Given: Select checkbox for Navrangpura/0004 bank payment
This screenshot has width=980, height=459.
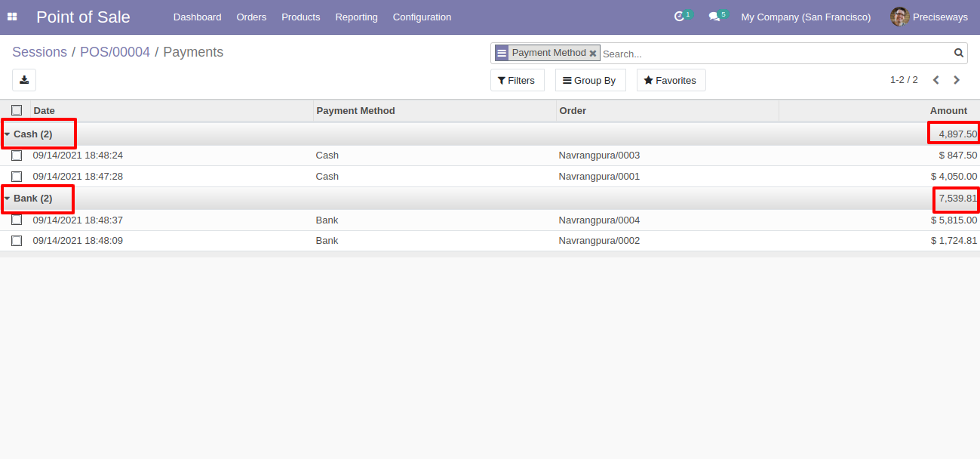Looking at the screenshot, I should pos(17,220).
